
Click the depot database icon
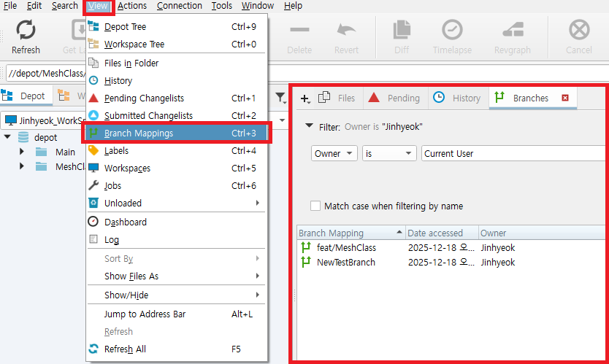click(23, 137)
